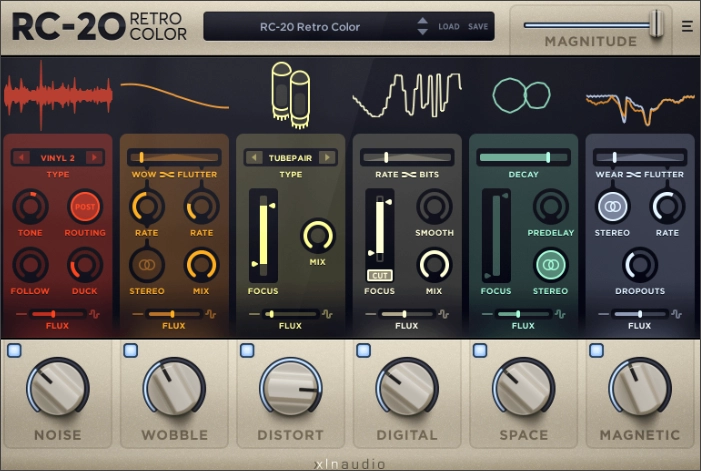Click the Noise TONE knob

pyautogui.click(x=30, y=206)
